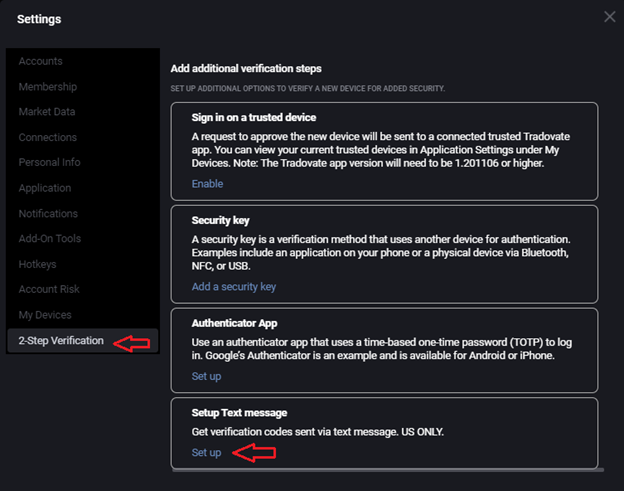Screen dimensions: 624x491
Task: Select Market Data in the sidebar
Action: (x=47, y=112)
